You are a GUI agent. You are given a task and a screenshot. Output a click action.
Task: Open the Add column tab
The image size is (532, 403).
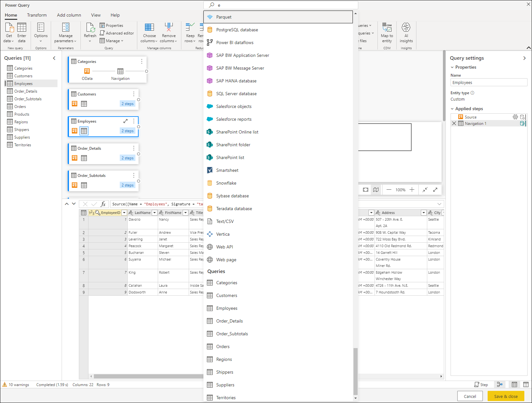pyautogui.click(x=69, y=15)
